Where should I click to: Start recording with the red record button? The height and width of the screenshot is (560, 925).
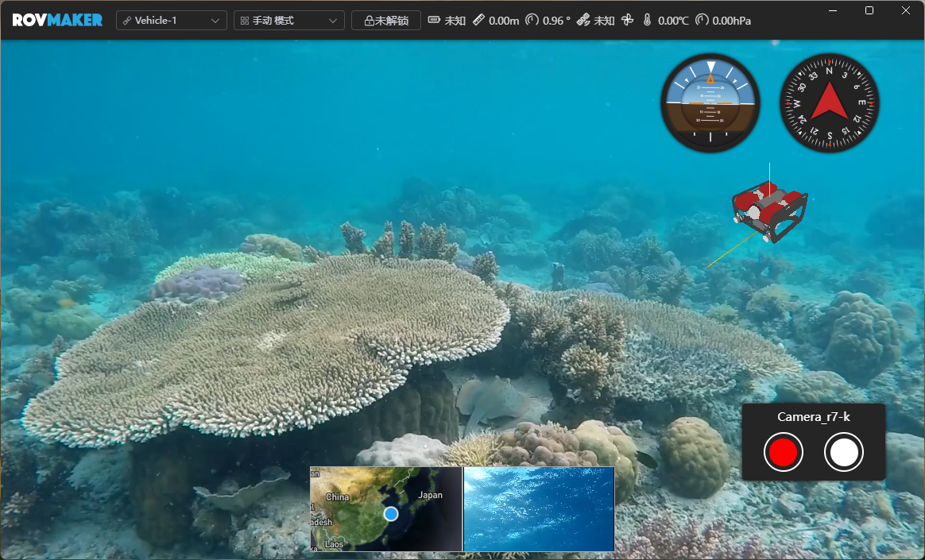tap(783, 453)
